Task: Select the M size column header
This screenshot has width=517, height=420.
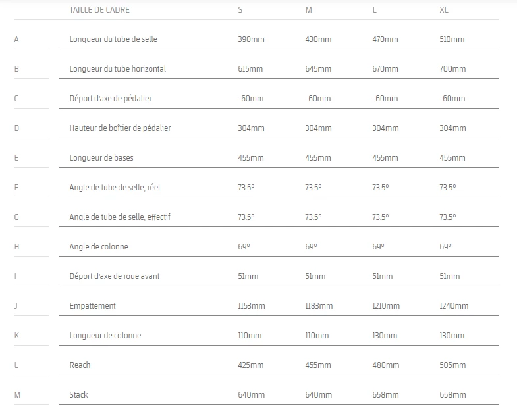Action: coord(308,10)
